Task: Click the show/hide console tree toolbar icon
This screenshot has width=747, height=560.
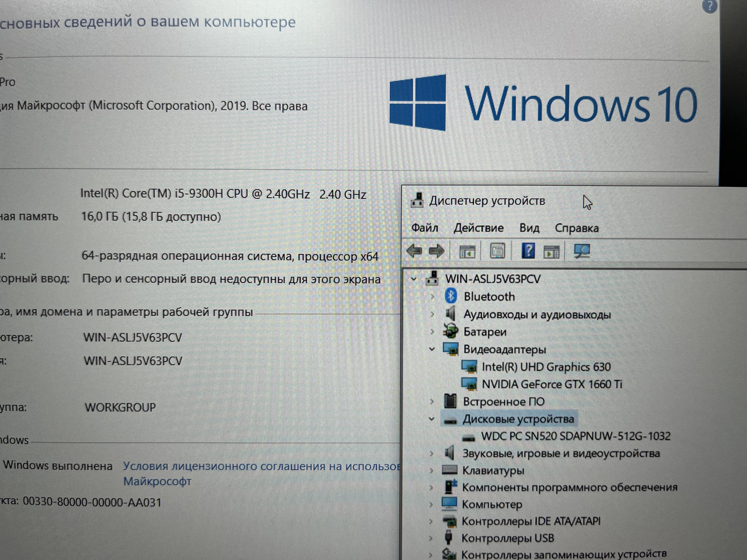Action: click(467, 252)
